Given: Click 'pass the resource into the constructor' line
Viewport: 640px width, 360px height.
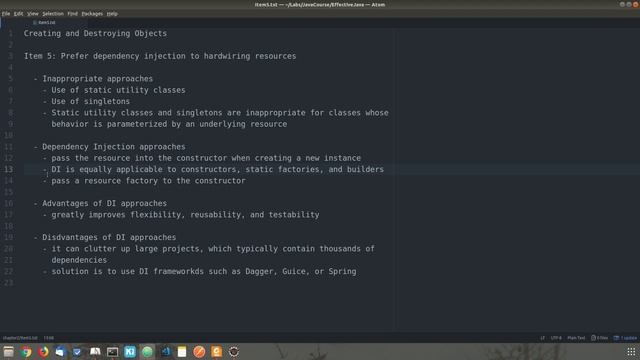Looking at the screenshot, I should [202, 158].
